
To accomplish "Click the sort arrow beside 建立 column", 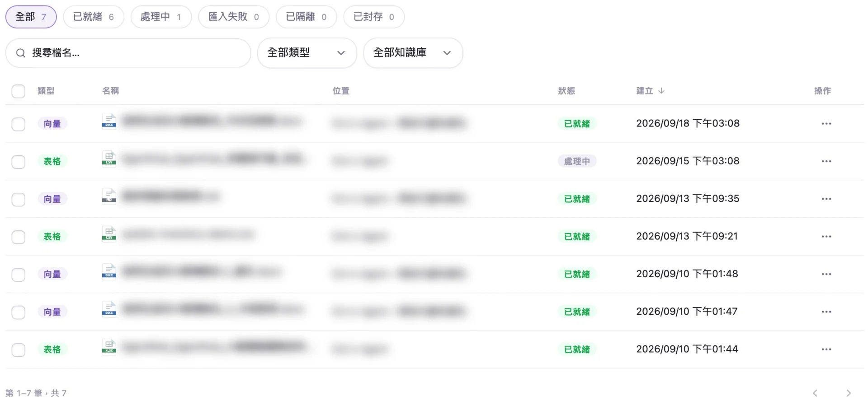I will [x=661, y=91].
